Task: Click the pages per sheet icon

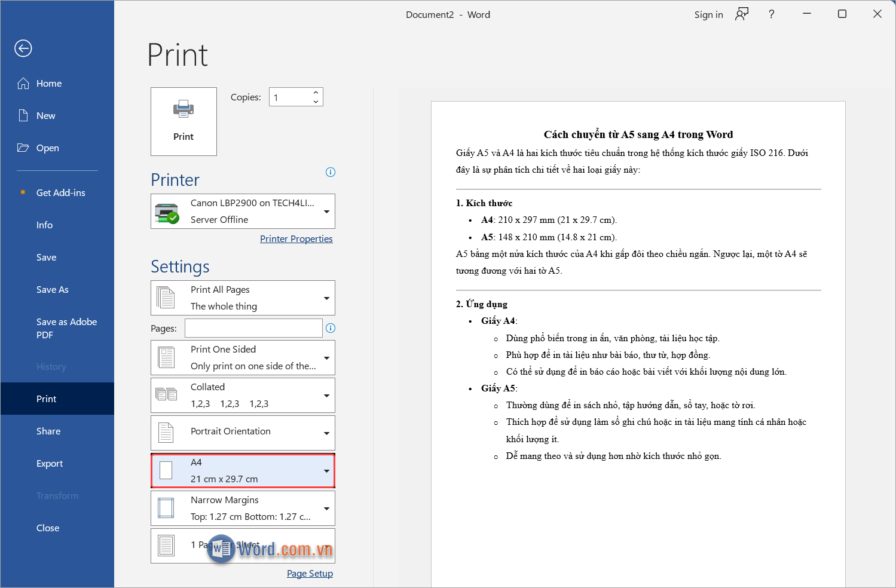Action: click(x=166, y=546)
